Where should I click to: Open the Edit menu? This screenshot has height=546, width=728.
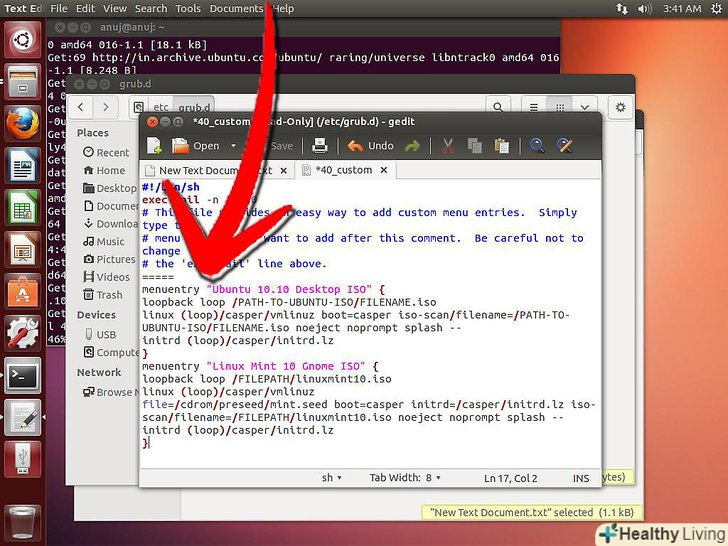(85, 8)
